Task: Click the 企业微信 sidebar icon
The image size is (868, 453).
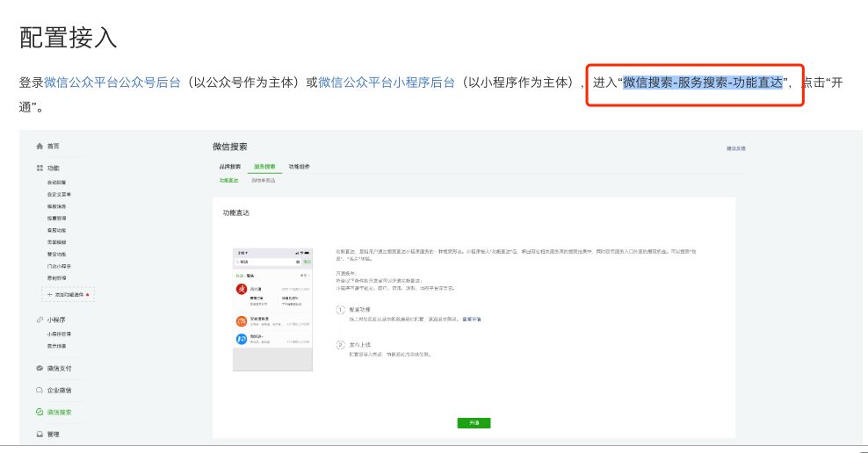Action: pyautogui.click(x=40, y=390)
